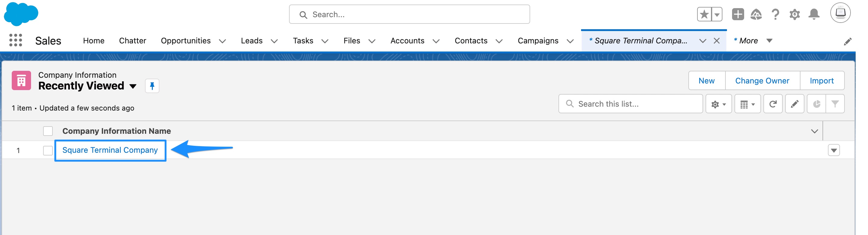Viewport: 868px width, 235px height.
Task: Click the '1 item • Updated a few seconds ago' text
Action: 73,108
